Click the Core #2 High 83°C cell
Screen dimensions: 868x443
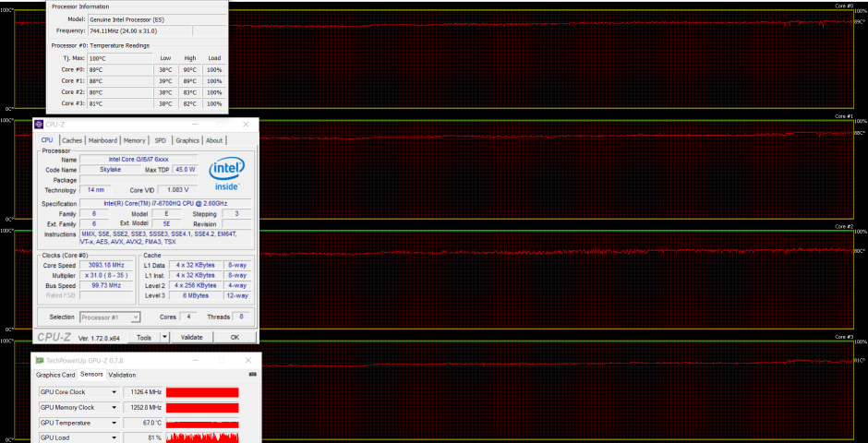(x=190, y=92)
